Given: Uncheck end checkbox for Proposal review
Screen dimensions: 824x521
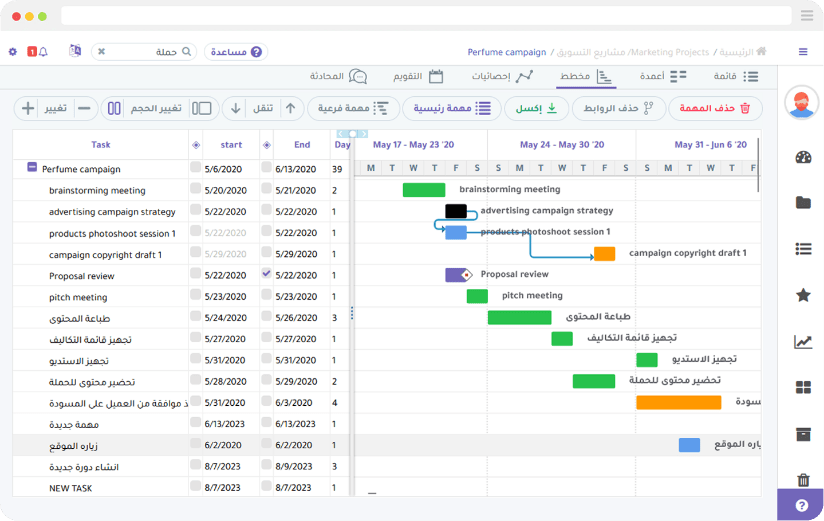Looking at the screenshot, I should pyautogui.click(x=266, y=273).
